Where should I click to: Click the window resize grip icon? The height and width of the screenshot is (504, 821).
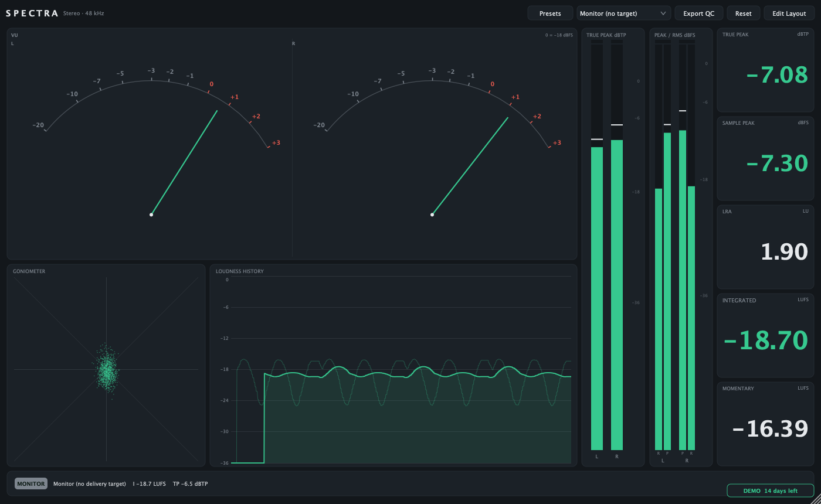(x=815, y=499)
